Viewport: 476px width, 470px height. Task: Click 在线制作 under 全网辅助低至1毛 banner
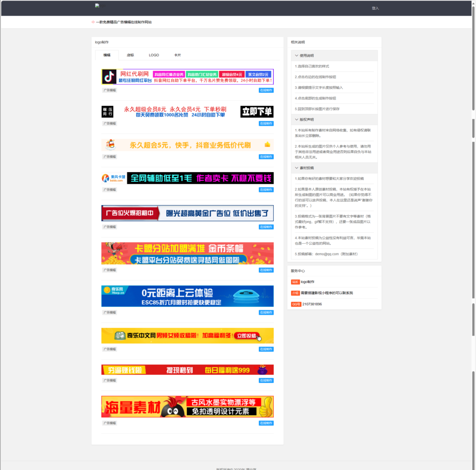point(266,190)
